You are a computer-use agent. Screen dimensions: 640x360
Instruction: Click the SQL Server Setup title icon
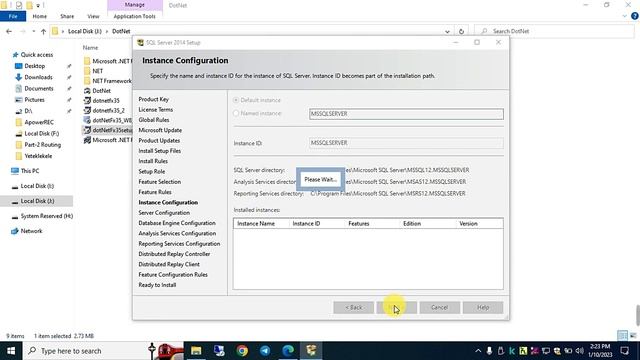(x=140, y=42)
